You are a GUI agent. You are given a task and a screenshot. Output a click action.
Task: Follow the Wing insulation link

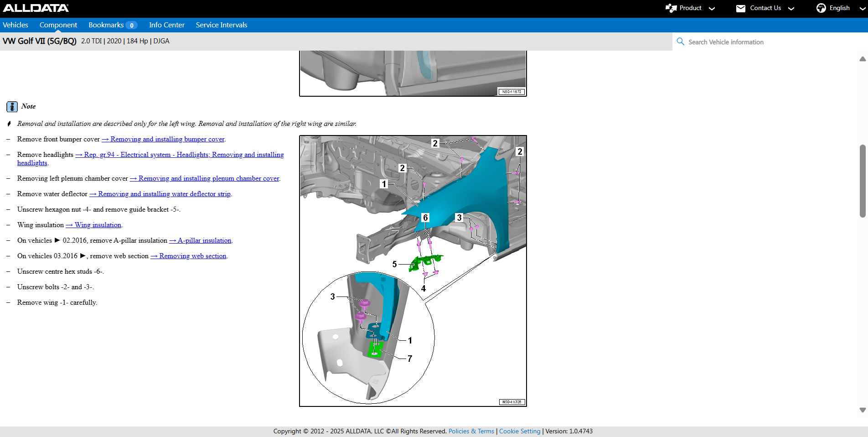pyautogui.click(x=98, y=225)
